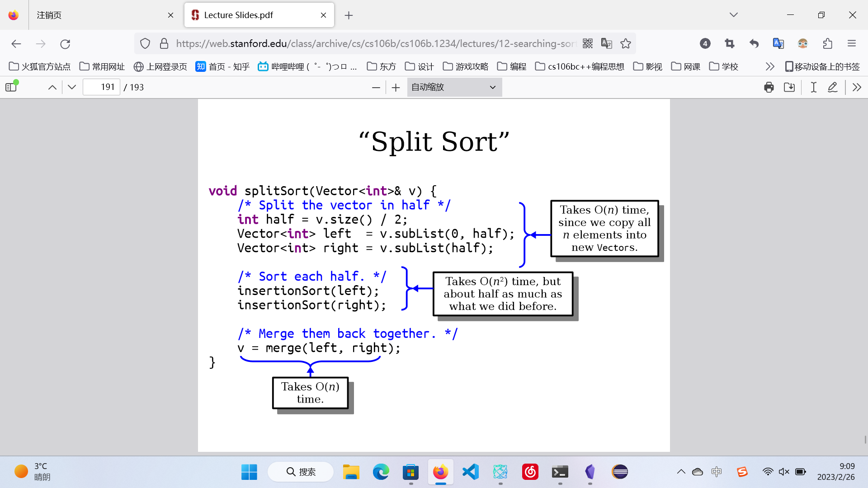Show hidden system tray icons
Viewport: 868px width, 488px height.
pos(681,472)
